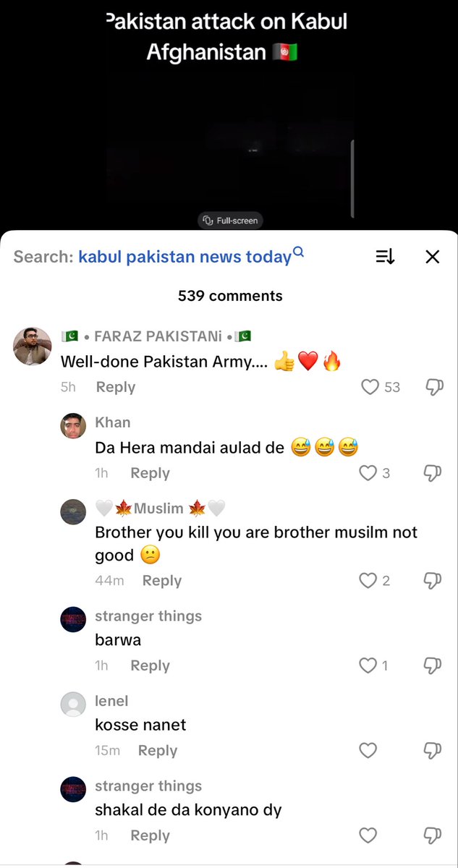Image resolution: width=458 pixels, height=868 pixels.
Task: Dislike the Well-done Pakistan Army comment
Action: coord(433,387)
